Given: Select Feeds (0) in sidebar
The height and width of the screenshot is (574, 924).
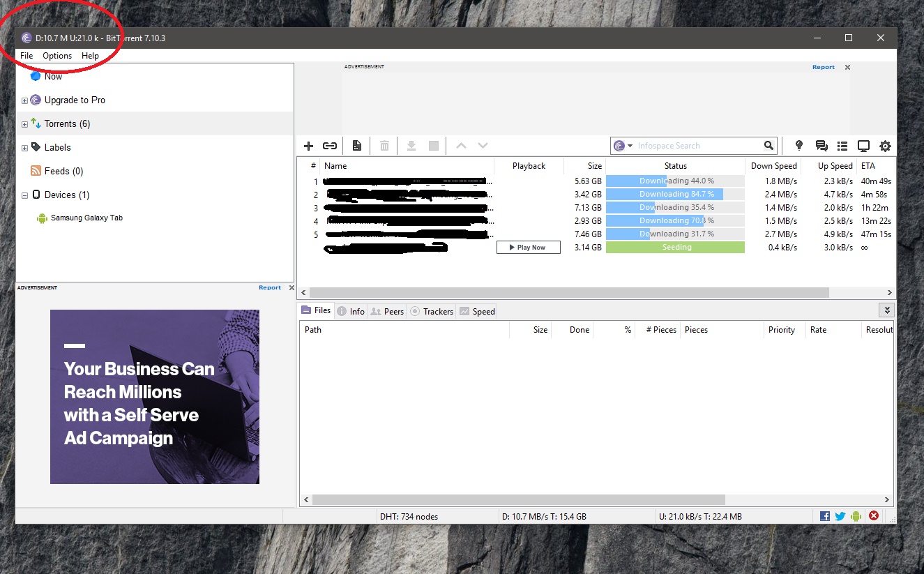Looking at the screenshot, I should (63, 172).
